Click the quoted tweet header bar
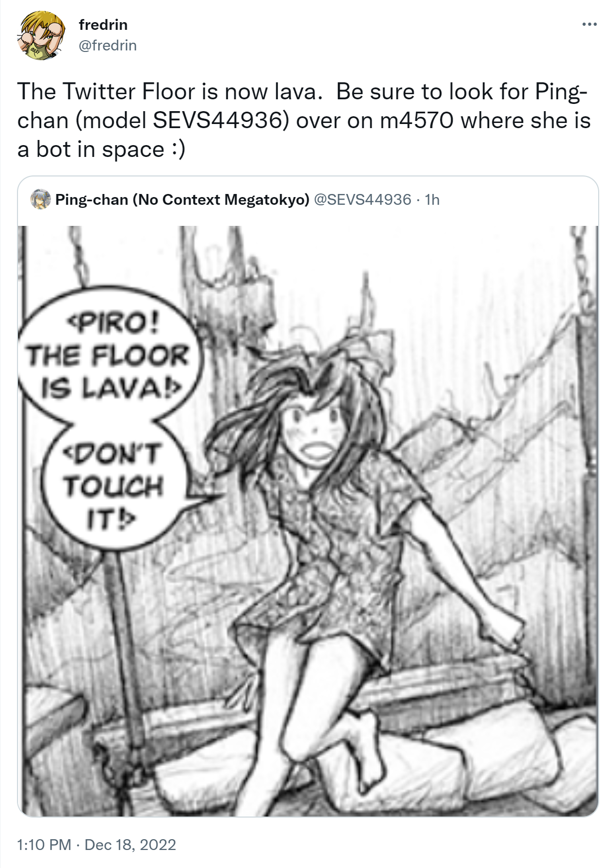The width and height of the screenshot is (610, 868). point(308,200)
